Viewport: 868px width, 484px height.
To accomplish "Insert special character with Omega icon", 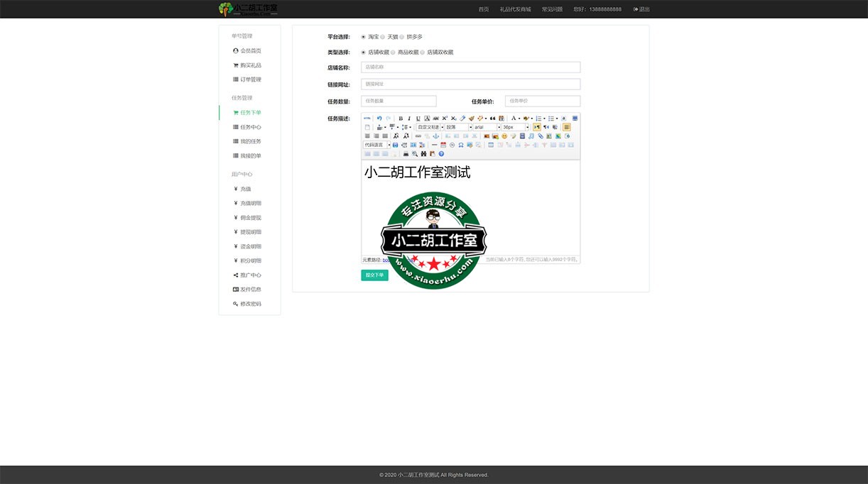I will tap(461, 145).
